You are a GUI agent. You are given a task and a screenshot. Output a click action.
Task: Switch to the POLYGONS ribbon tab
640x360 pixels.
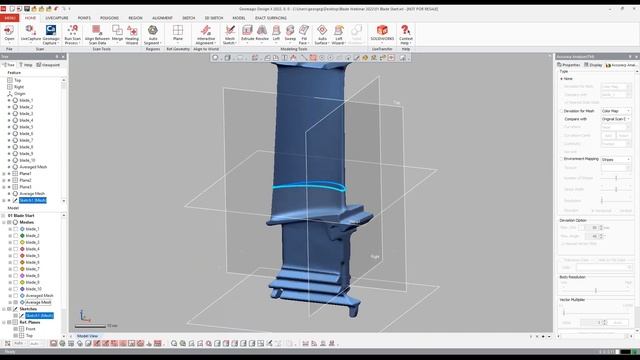coord(109,18)
